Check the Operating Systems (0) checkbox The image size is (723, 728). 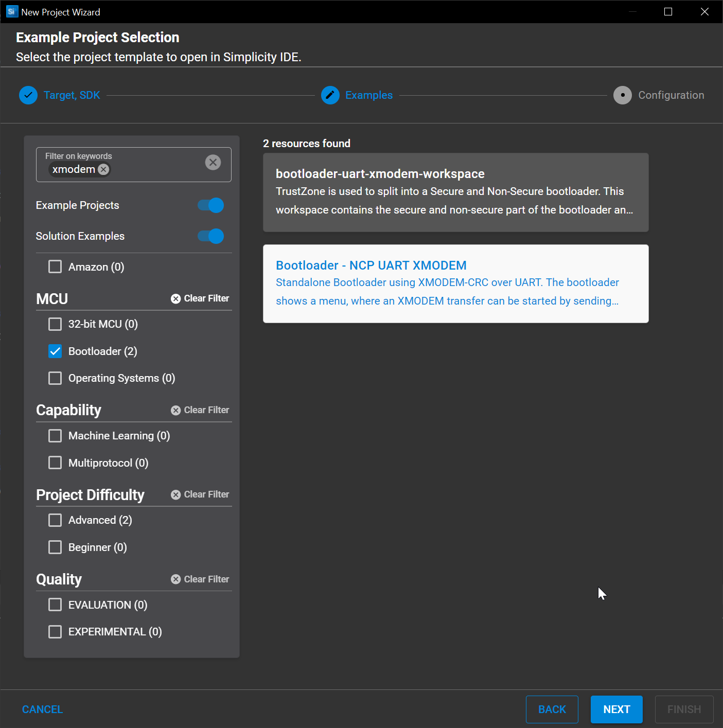tap(55, 378)
